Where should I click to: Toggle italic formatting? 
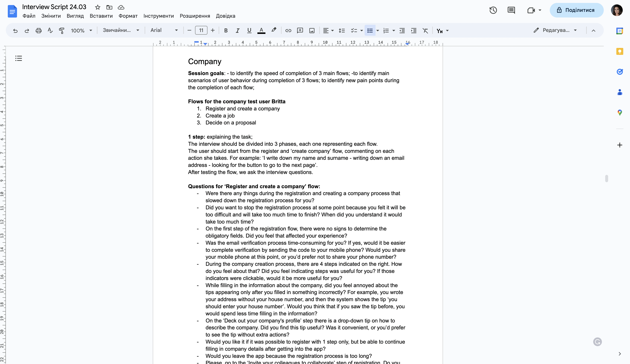click(x=238, y=30)
